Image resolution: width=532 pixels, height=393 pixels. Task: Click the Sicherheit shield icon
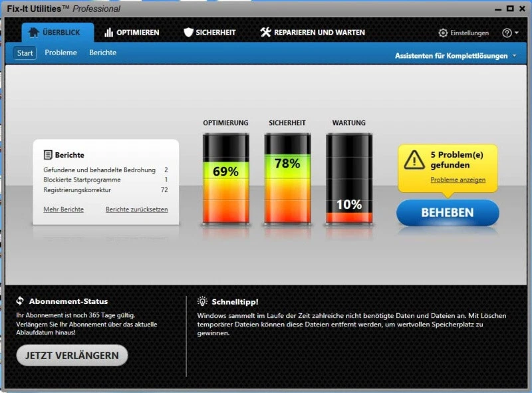(x=188, y=31)
